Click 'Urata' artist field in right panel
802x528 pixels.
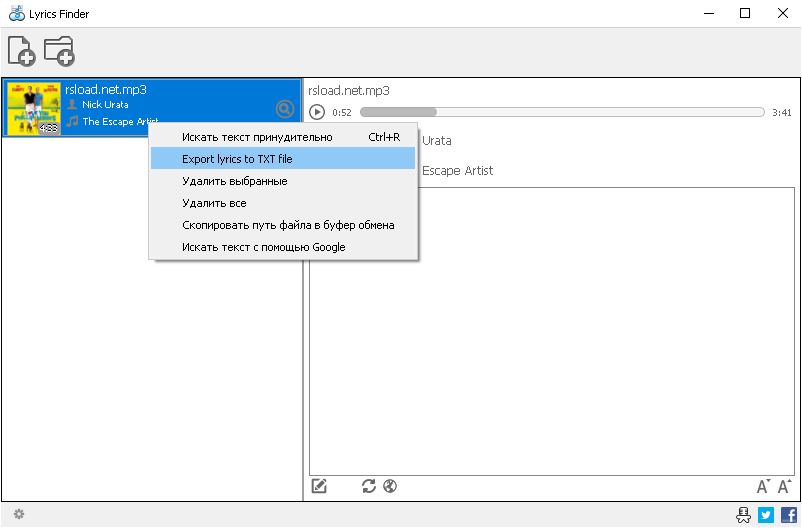pos(436,141)
